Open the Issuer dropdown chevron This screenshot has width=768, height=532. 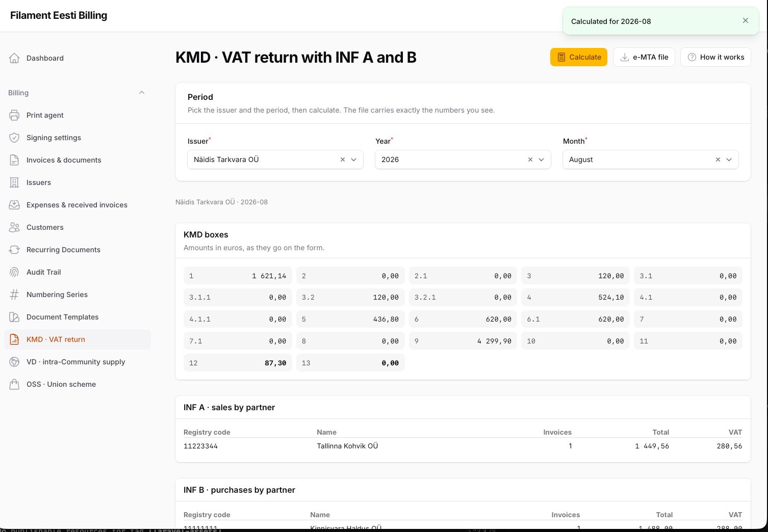354,159
